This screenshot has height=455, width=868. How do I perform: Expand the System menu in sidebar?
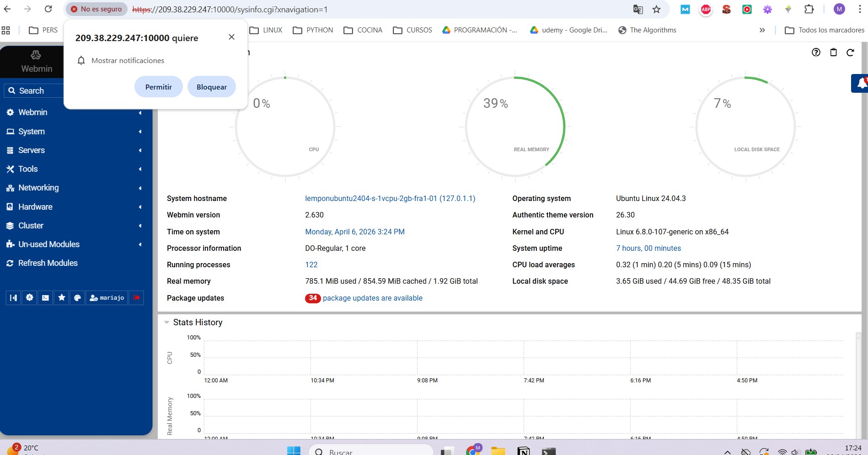(32, 132)
